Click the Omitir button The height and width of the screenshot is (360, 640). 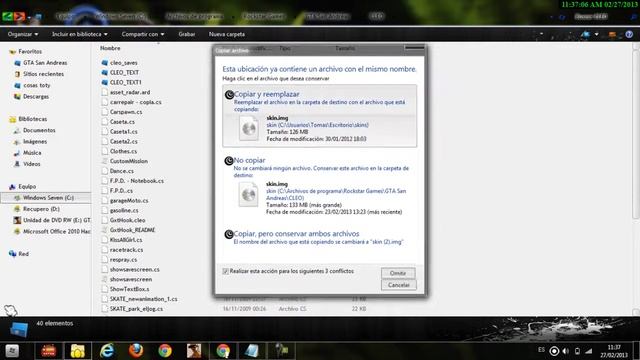coord(398,273)
